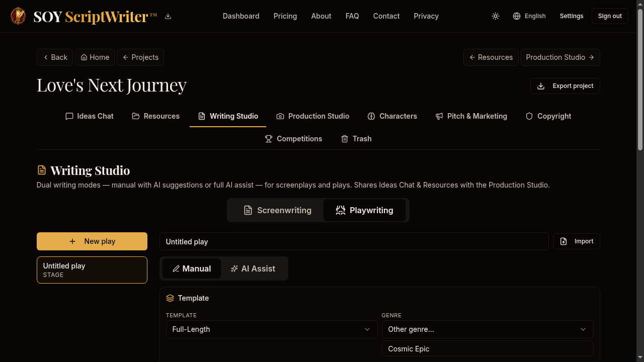Open the Production Studio tab
This screenshot has height=362, width=644.
(312, 116)
